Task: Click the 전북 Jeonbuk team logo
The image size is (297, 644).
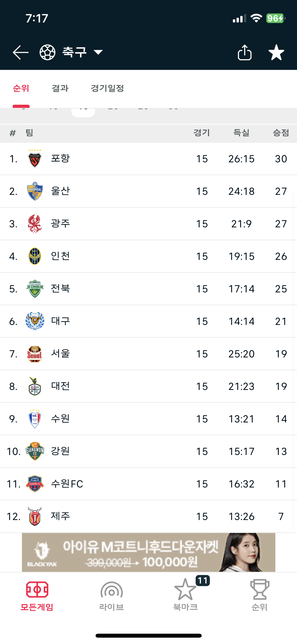Action: (35, 289)
